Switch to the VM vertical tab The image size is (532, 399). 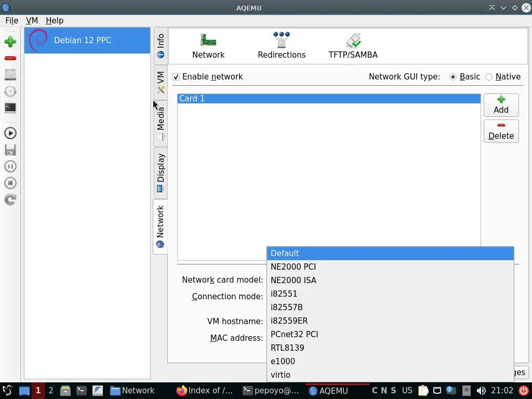click(x=161, y=83)
